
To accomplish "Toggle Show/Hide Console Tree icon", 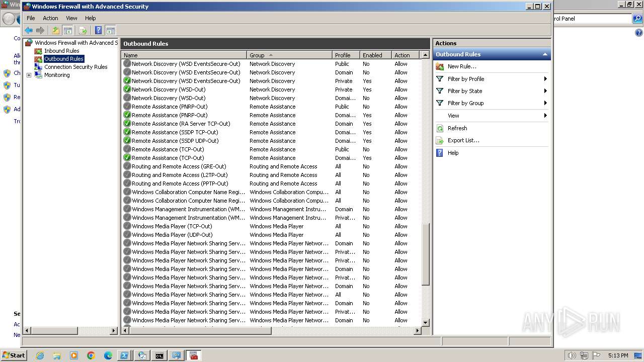I will click(68, 31).
